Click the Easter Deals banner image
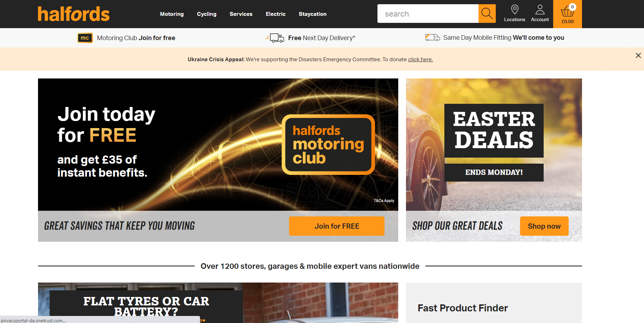Image resolution: width=644 pixels, height=323 pixels. [x=494, y=145]
